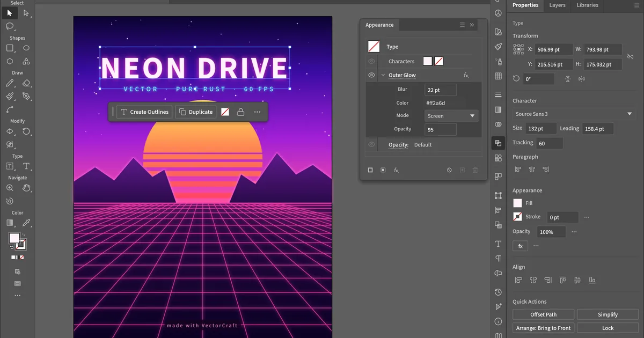Select the Appearance panel tab title
This screenshot has height=338, width=644.
click(x=379, y=25)
